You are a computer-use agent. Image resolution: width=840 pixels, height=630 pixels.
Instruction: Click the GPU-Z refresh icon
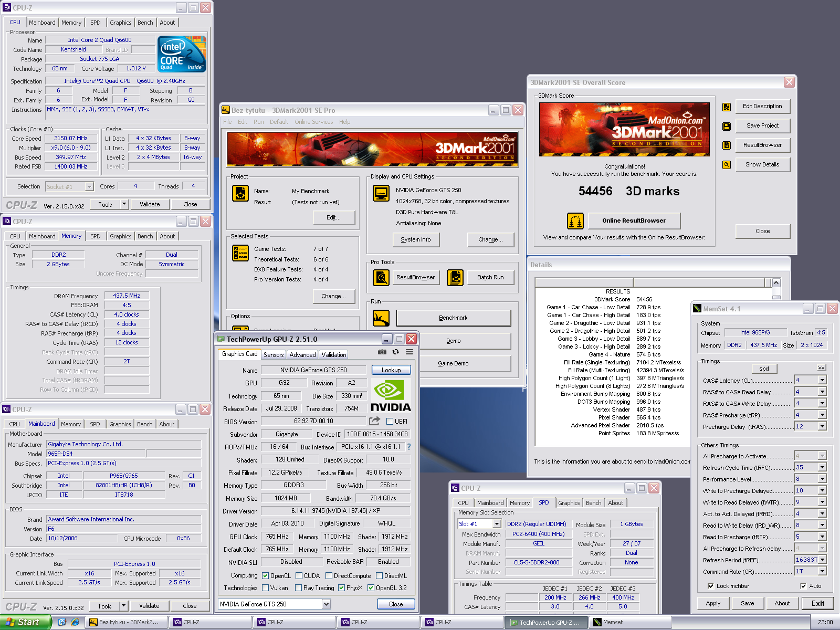point(395,352)
